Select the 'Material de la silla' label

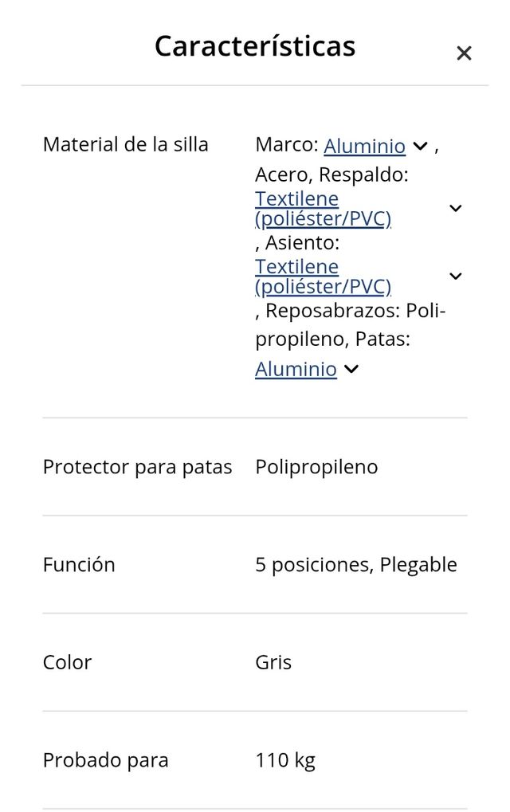[125, 144]
